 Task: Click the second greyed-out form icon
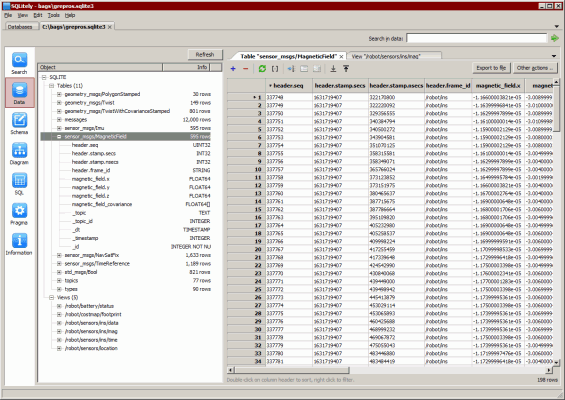tap(317, 68)
